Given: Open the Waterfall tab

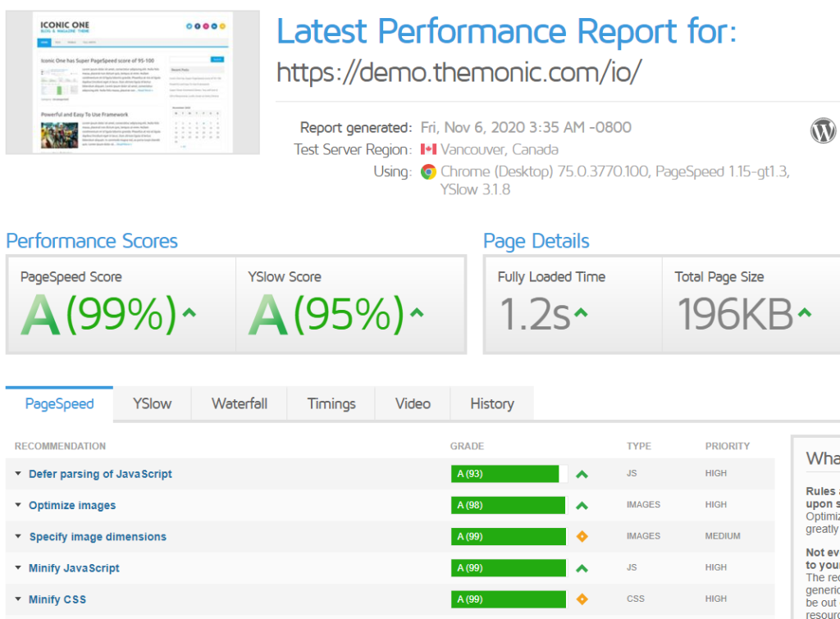Looking at the screenshot, I should tap(240, 403).
